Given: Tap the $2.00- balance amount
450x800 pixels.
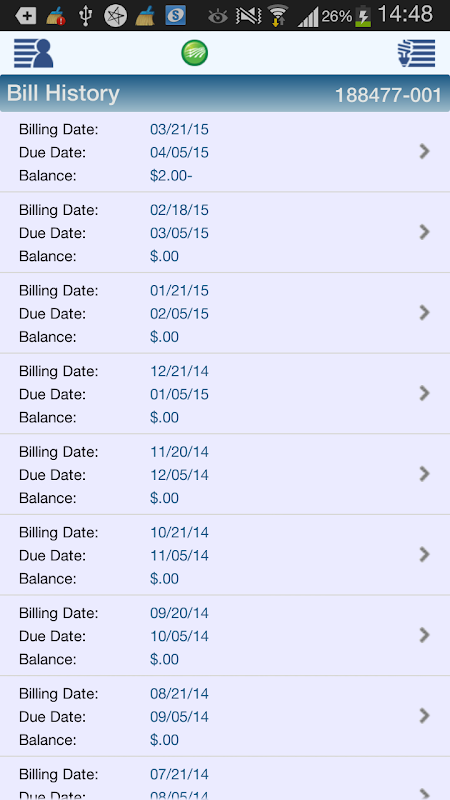Looking at the screenshot, I should 171,176.
